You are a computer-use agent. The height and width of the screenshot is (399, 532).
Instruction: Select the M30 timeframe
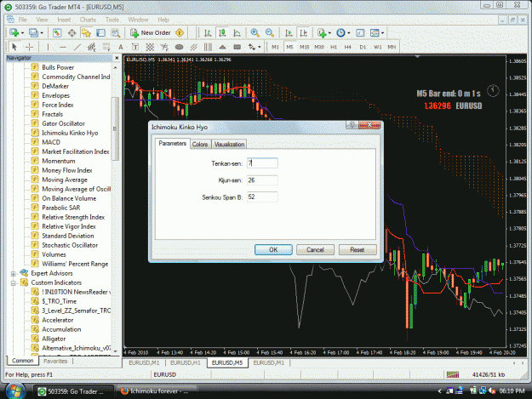(319, 47)
